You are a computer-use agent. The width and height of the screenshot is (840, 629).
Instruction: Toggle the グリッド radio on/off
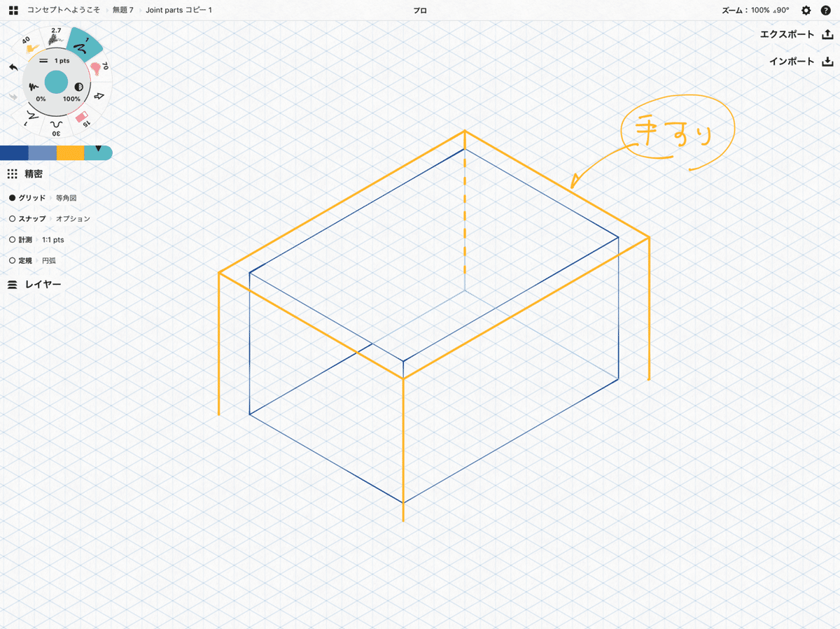click(13, 198)
